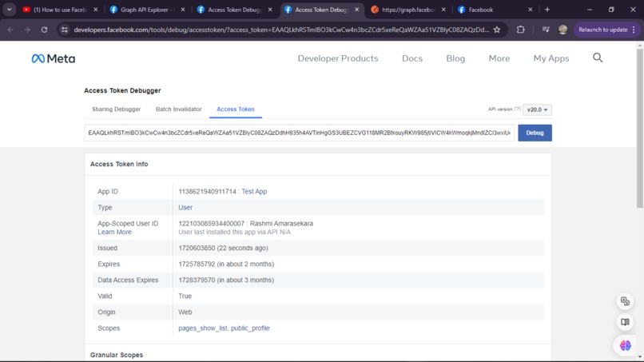
Task: Click the Expires value 1725785792
Action: pos(197,265)
